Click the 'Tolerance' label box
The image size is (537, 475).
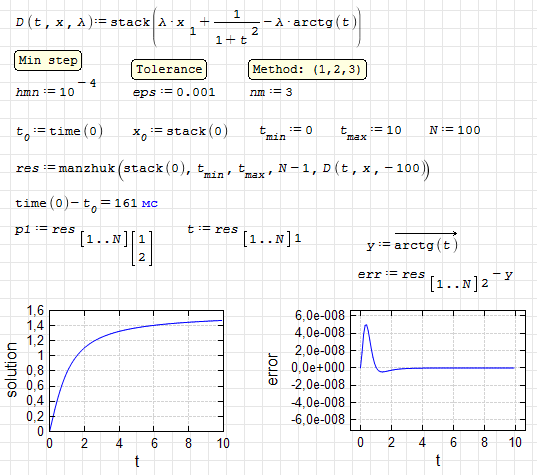169,70
